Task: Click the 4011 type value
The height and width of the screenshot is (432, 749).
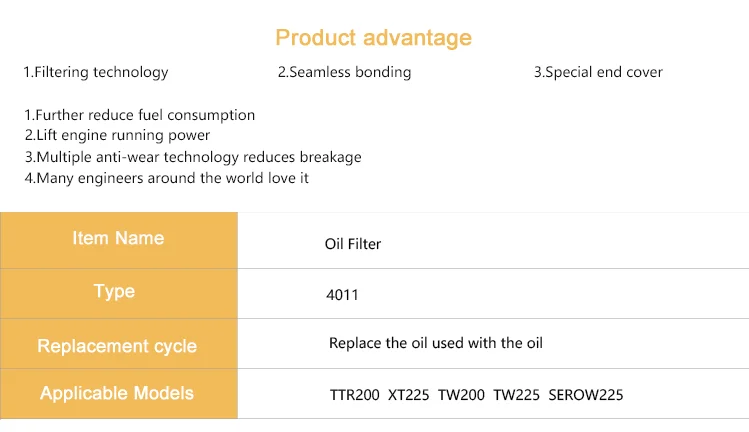Action: point(342,295)
